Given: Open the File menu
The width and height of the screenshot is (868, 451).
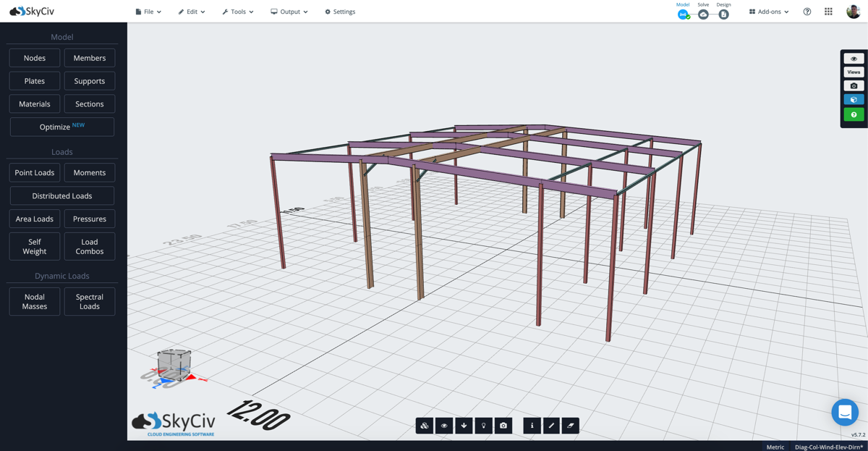Looking at the screenshot, I should [148, 12].
